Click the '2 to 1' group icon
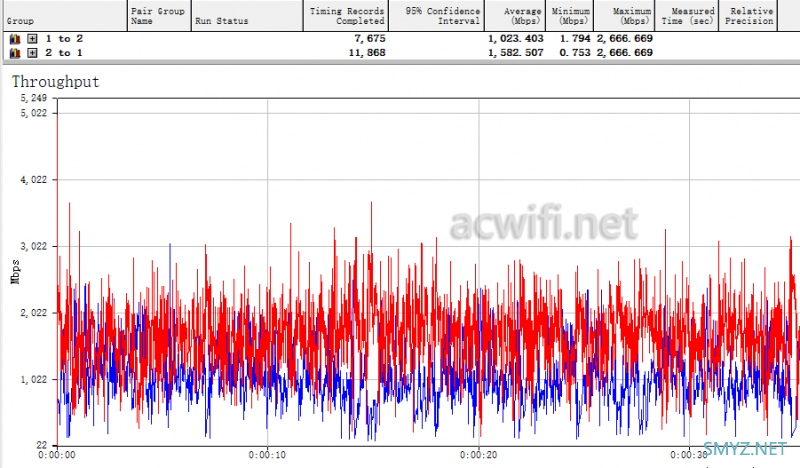 tap(15, 52)
